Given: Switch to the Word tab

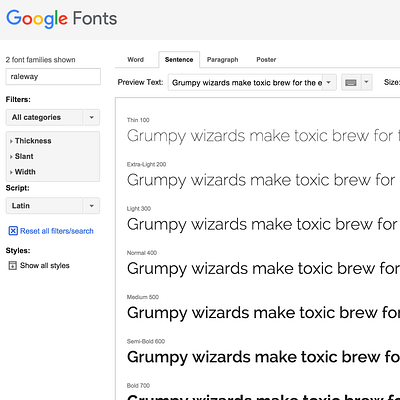Looking at the screenshot, I should coord(136,60).
